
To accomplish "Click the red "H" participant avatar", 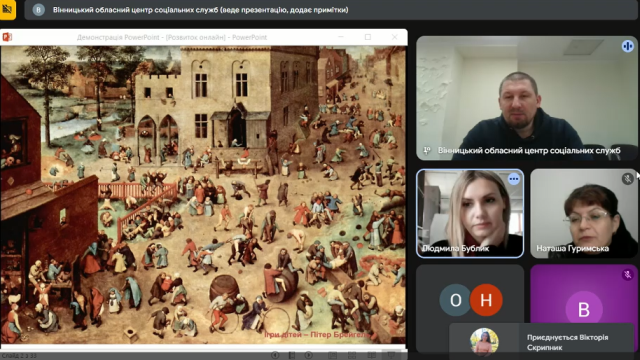I will 486,300.
